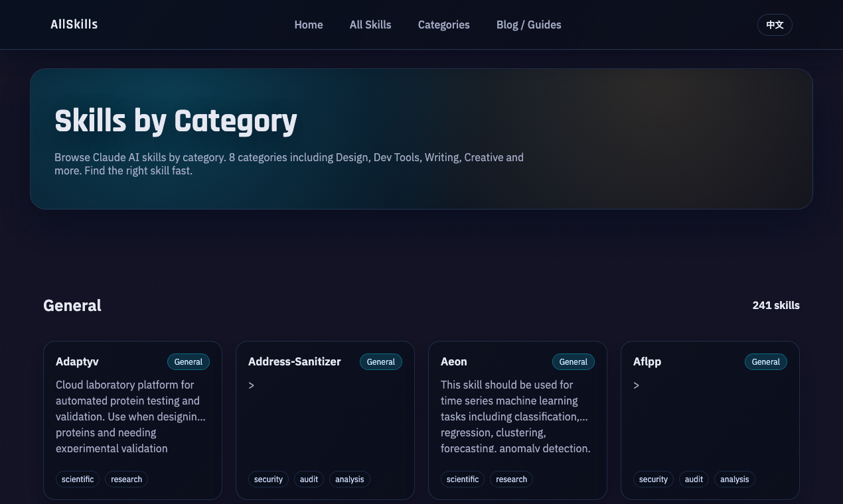
Task: Expand the Address-Sanitizer description chevron
Action: tap(251, 385)
